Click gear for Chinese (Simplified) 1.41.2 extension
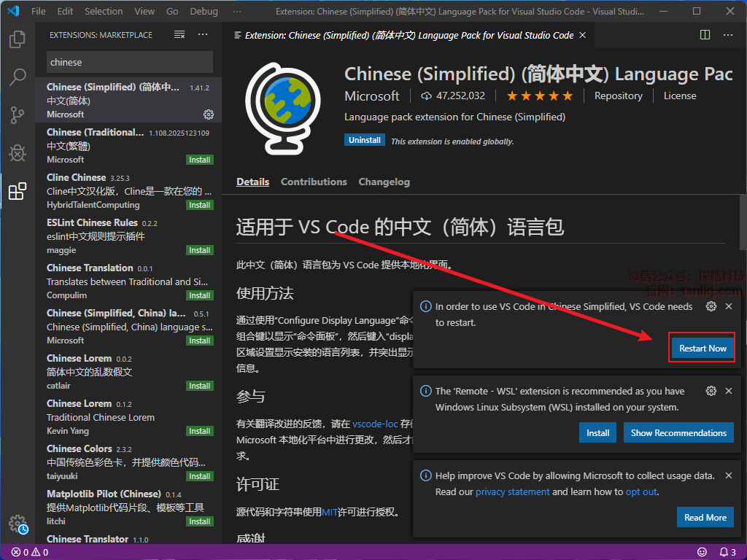 [x=208, y=114]
